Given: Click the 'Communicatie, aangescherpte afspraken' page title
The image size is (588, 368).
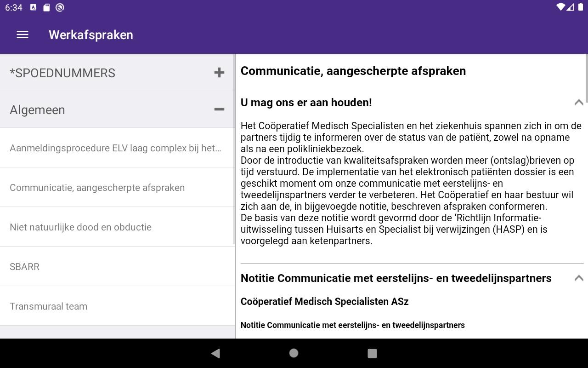Looking at the screenshot, I should (x=353, y=71).
